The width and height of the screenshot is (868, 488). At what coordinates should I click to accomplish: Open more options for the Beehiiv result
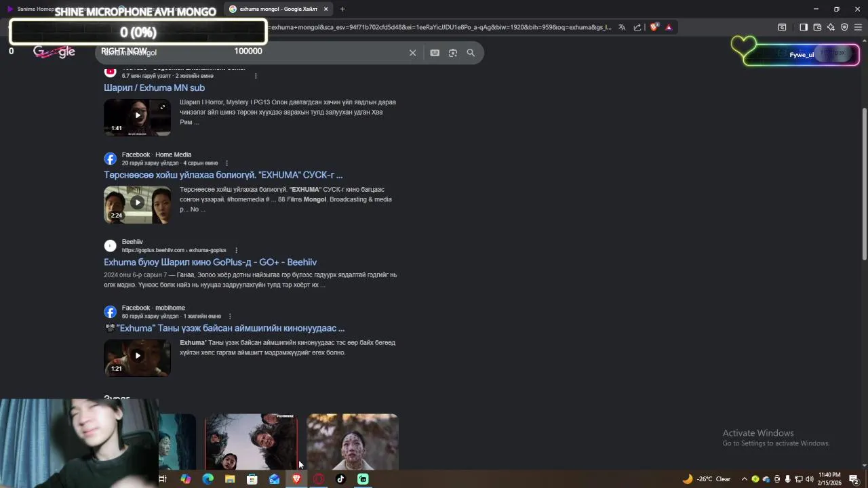coord(235,250)
